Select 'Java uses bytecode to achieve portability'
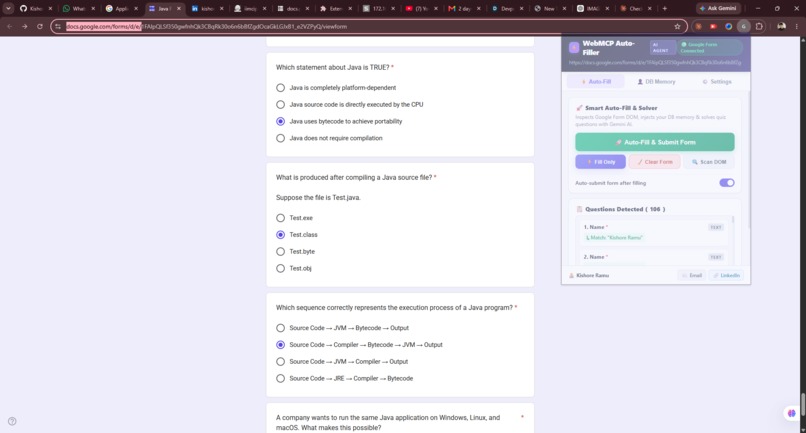The width and height of the screenshot is (806, 433). click(280, 121)
